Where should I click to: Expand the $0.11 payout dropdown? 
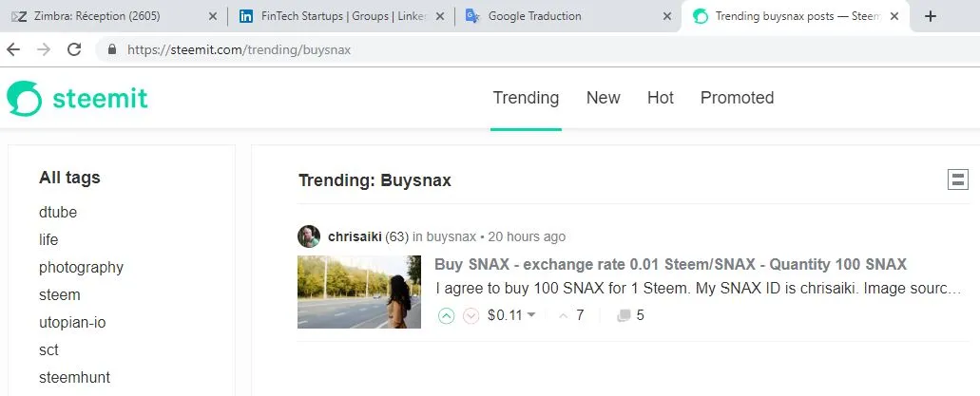(531, 315)
